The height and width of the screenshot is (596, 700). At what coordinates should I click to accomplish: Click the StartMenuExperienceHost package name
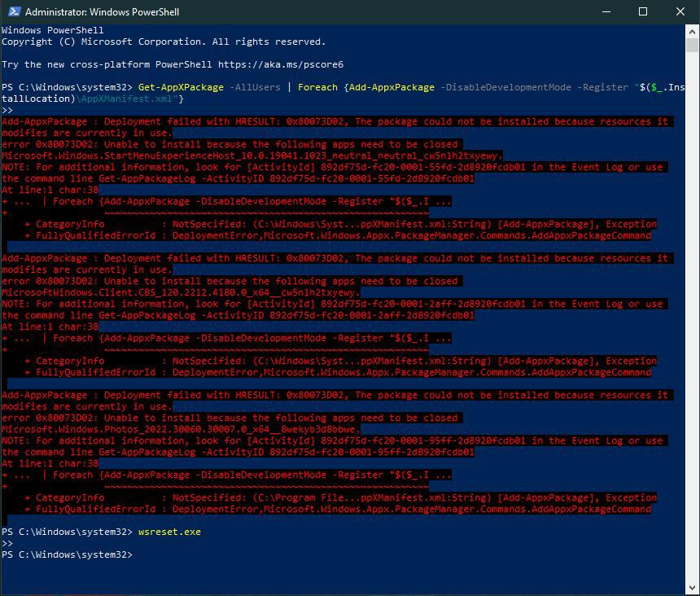[252, 156]
